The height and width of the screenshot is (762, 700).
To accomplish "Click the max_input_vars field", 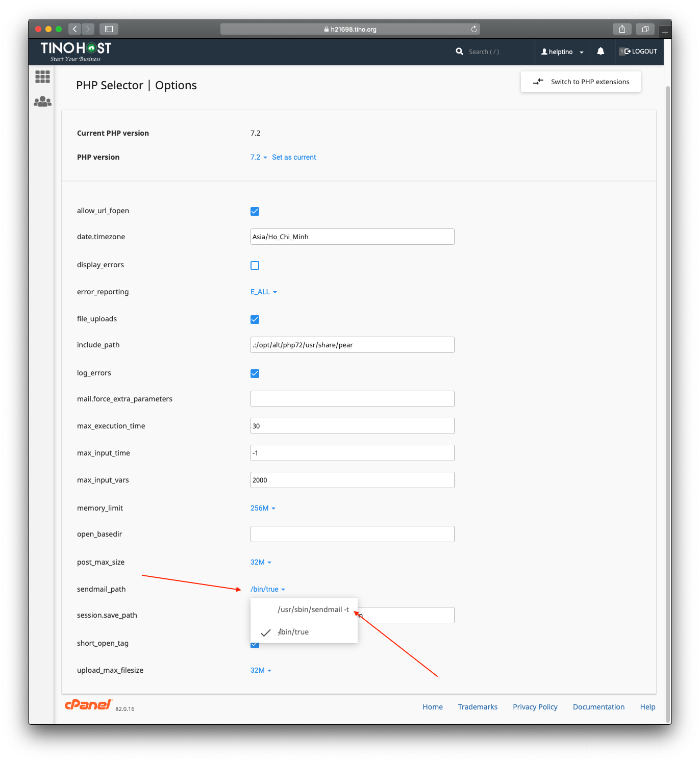I will 353,480.
